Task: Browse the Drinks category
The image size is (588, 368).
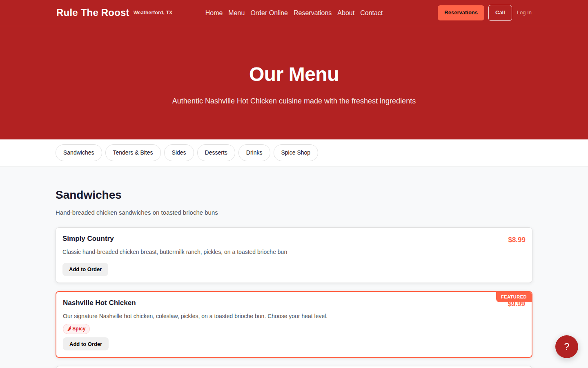Action: click(254, 153)
